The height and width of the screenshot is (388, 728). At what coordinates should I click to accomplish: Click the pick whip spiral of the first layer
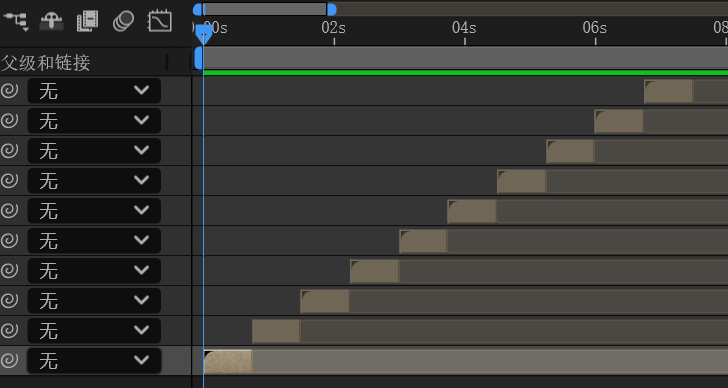[x=9, y=91]
